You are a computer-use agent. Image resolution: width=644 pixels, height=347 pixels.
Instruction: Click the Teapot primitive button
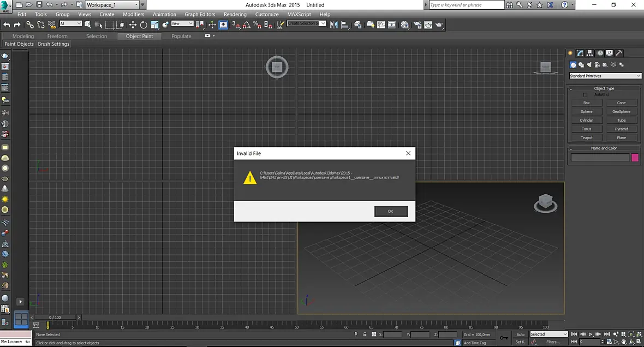[587, 138]
